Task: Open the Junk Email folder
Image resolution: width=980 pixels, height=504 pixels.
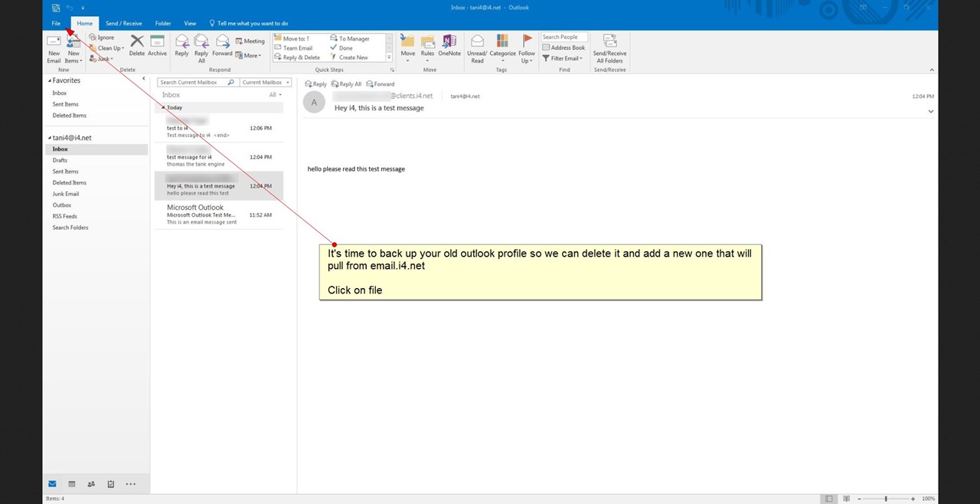Action: click(x=66, y=194)
